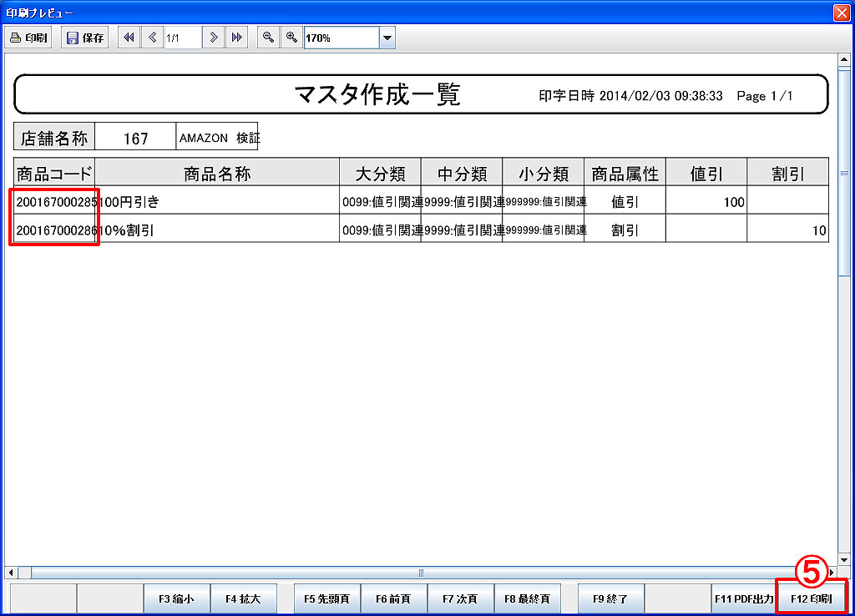The height and width of the screenshot is (616, 855).
Task: Click the printer icon Print button in toolbar
Action: [x=29, y=38]
